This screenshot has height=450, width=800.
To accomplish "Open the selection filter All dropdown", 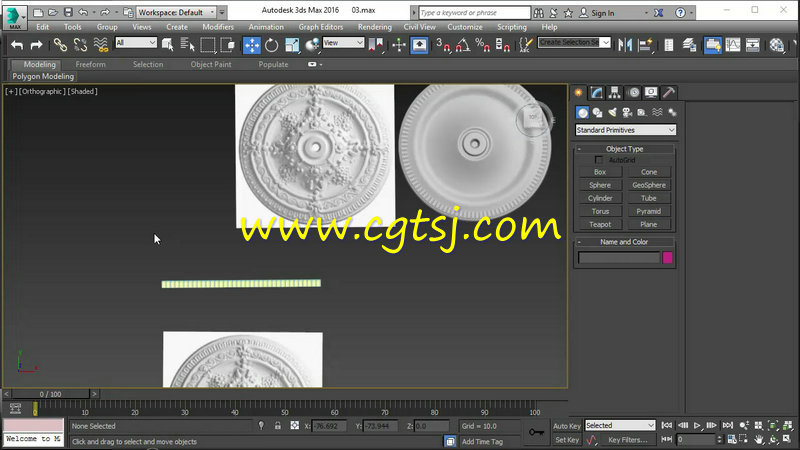I will pos(136,43).
